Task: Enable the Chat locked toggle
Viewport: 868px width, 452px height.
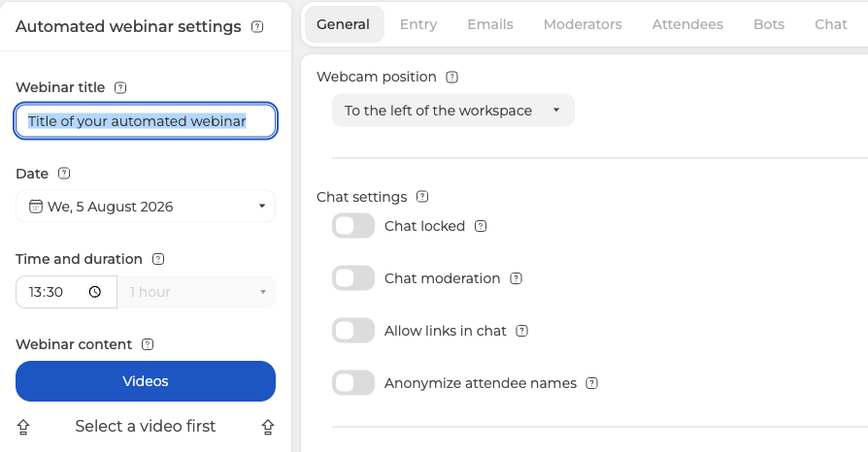Action: click(353, 226)
